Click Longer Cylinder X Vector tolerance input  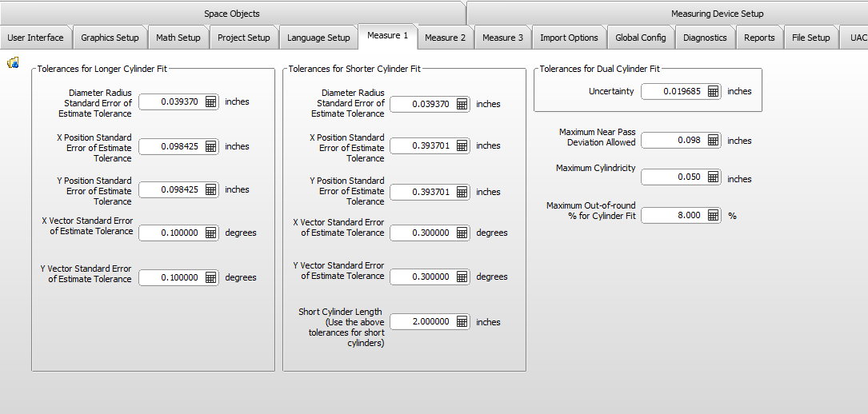(x=171, y=233)
